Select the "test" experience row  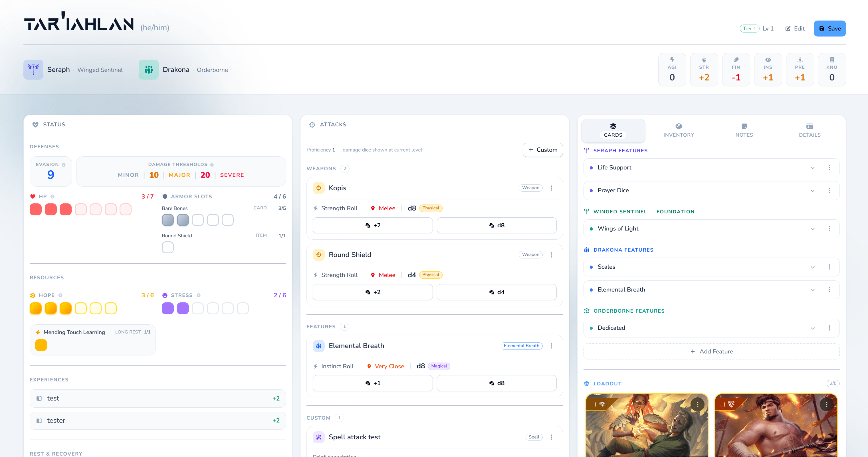point(158,399)
